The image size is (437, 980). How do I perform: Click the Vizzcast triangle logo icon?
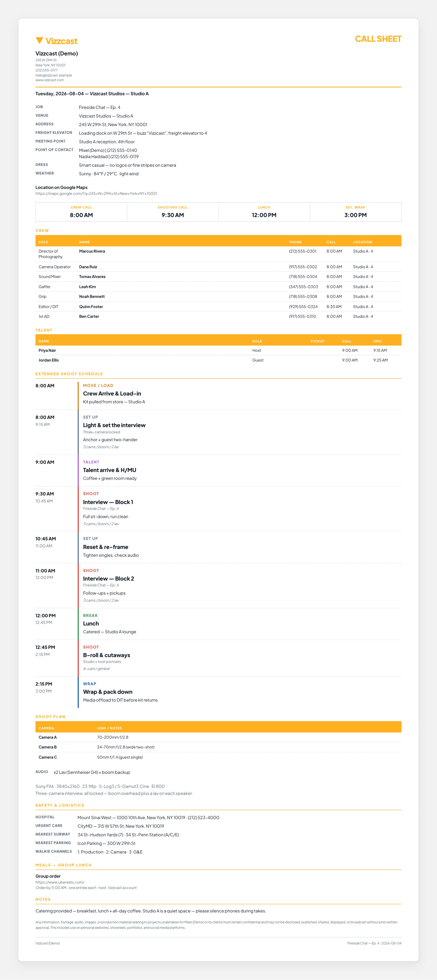pos(39,40)
